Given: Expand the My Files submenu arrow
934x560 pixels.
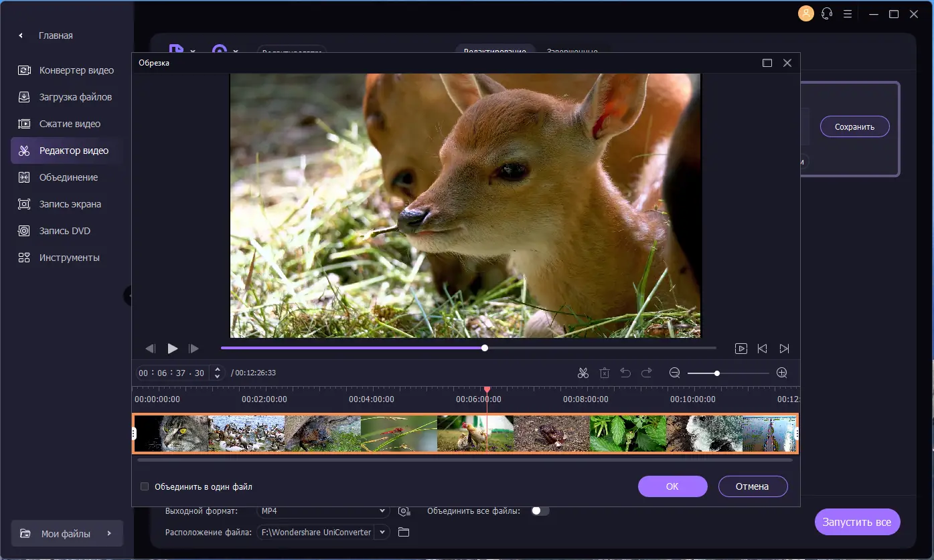Looking at the screenshot, I should point(108,534).
